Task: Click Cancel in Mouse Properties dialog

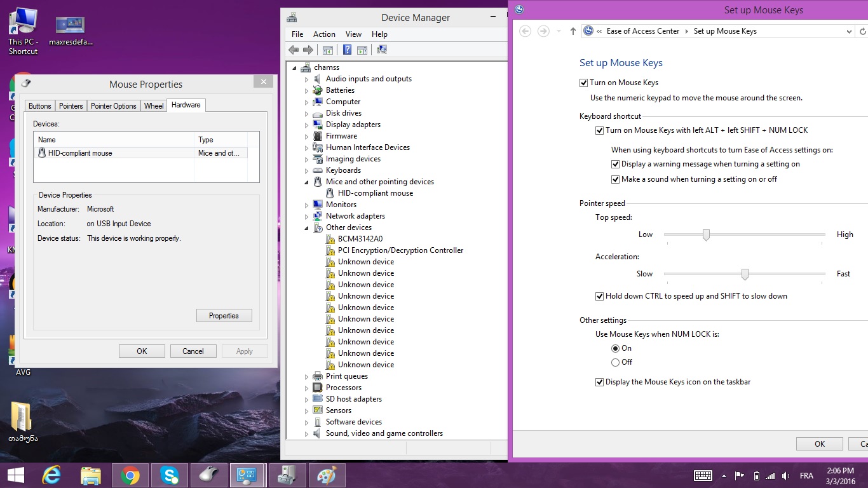Action: 193,351
